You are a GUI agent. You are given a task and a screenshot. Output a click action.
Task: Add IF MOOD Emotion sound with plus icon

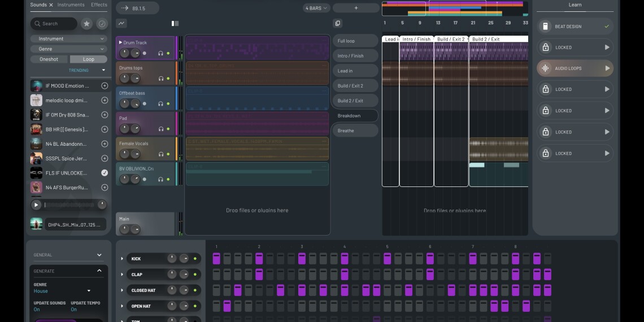point(105,86)
